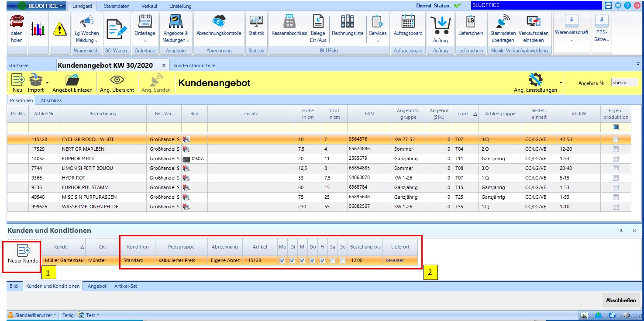Click the Angebots Nr. input field
The image size is (644, 321).
[624, 82]
